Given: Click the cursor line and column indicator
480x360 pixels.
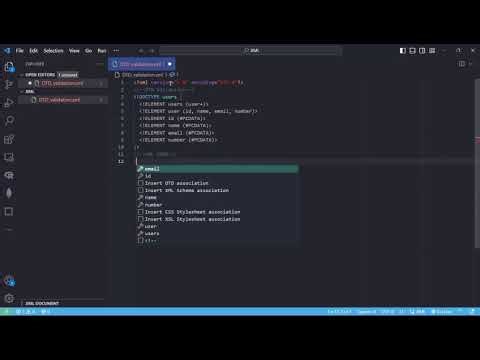Looking at the screenshot, I should [x=339, y=312].
